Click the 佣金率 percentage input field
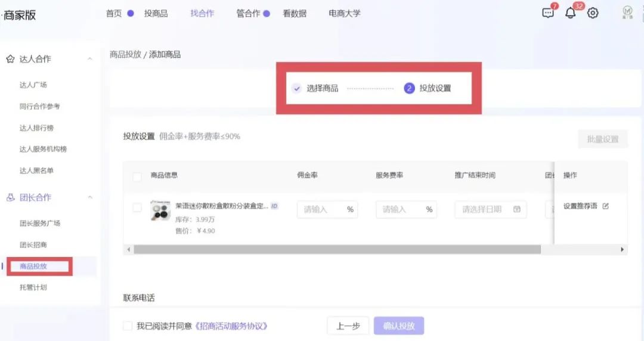644x341 pixels. [x=327, y=209]
